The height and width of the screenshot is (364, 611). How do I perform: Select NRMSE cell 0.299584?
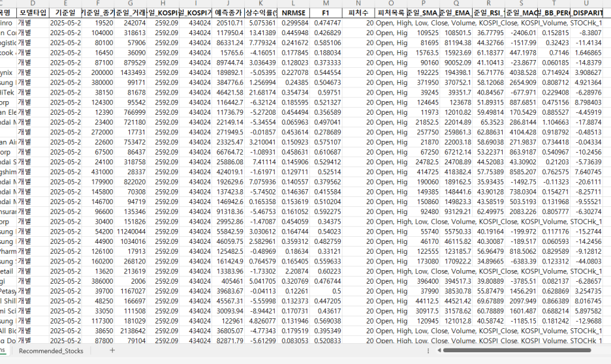click(x=293, y=23)
